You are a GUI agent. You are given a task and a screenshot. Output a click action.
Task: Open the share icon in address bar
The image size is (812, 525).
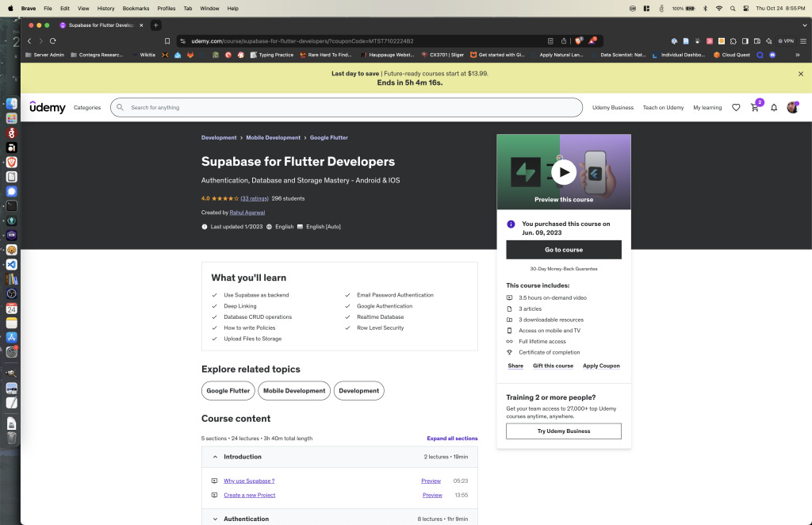pyautogui.click(x=564, y=41)
